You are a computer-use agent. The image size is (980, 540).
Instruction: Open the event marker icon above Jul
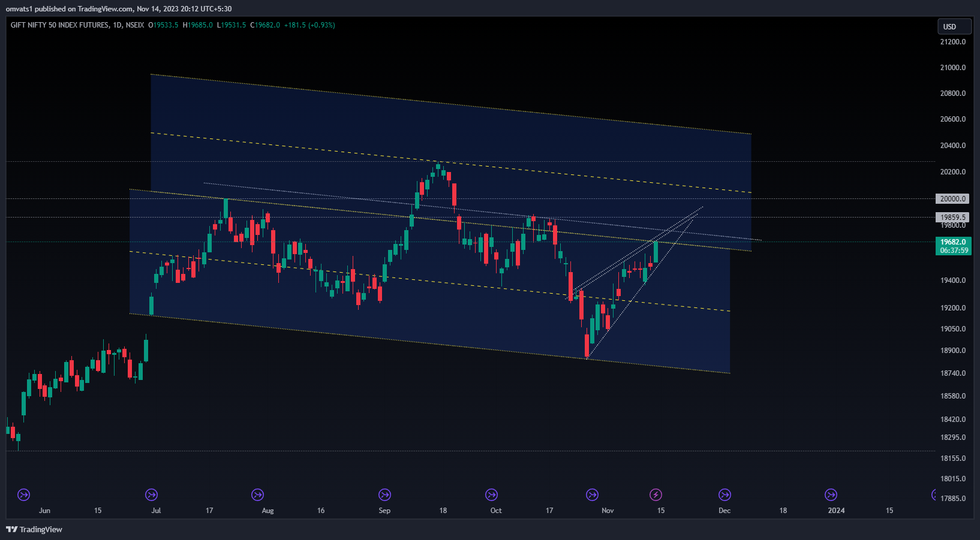[151, 494]
